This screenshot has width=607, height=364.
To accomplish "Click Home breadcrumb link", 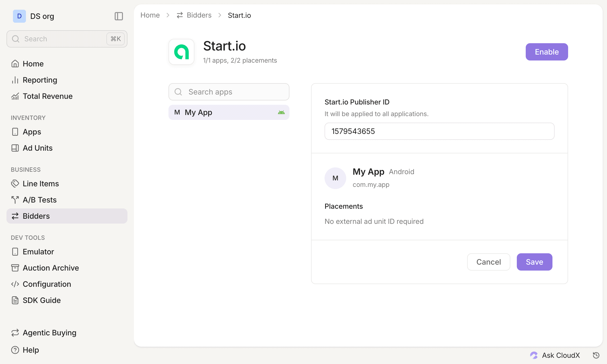I will 150,15.
